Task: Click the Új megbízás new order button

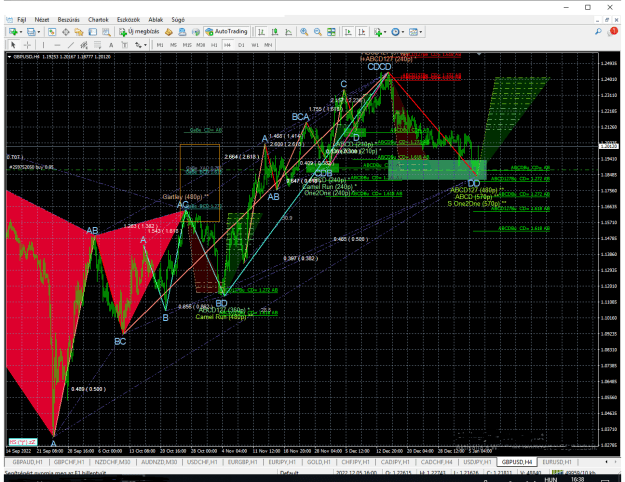Action: click(x=139, y=32)
